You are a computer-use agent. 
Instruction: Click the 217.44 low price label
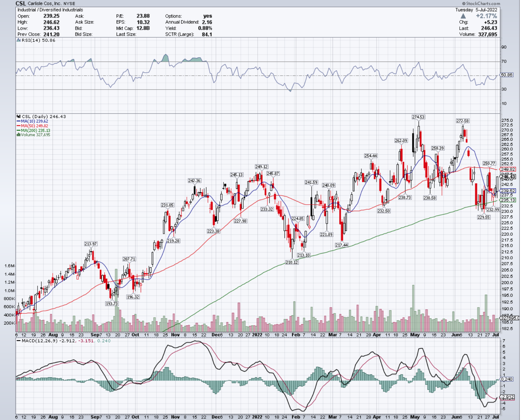342,245
